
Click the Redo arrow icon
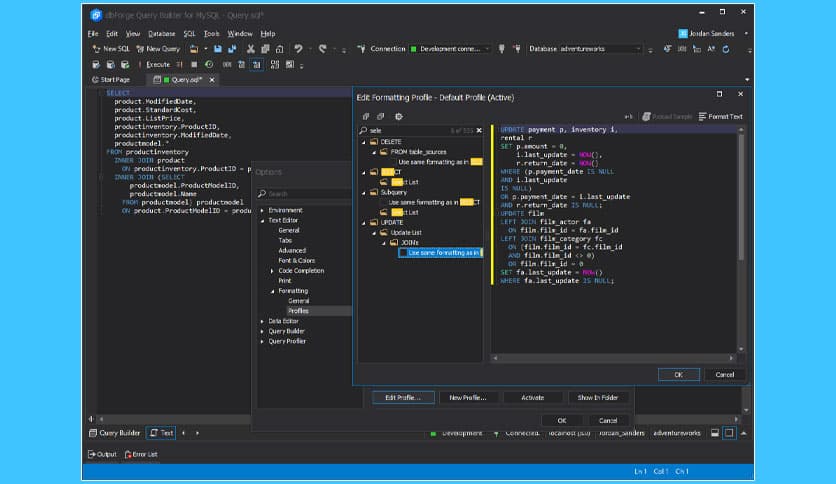(x=323, y=49)
